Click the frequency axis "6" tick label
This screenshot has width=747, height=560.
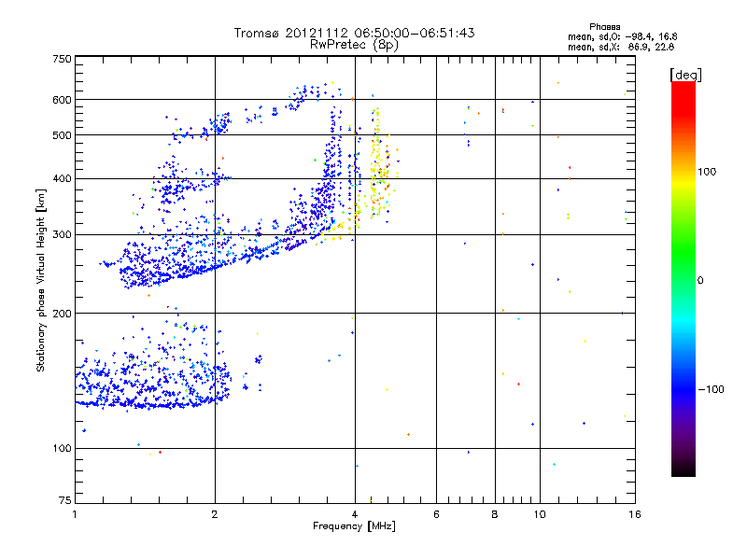[x=436, y=514]
